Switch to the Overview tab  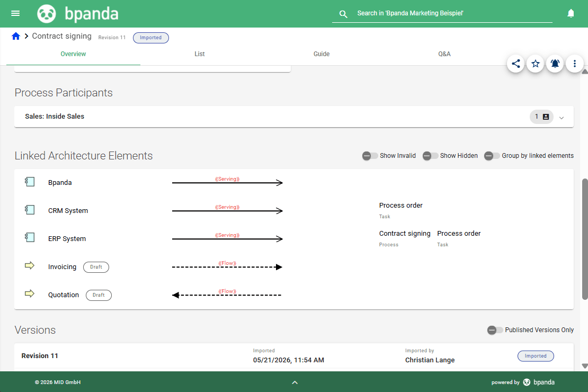point(73,54)
